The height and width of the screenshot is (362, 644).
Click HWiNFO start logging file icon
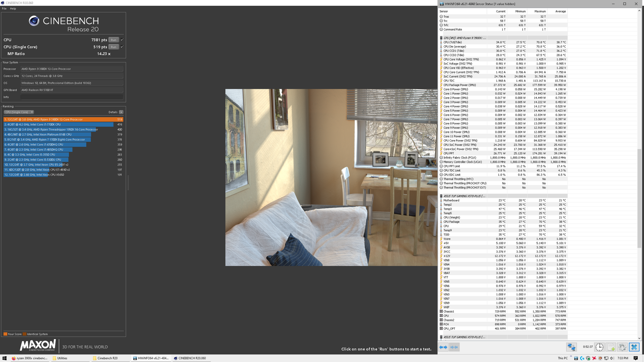(611, 347)
